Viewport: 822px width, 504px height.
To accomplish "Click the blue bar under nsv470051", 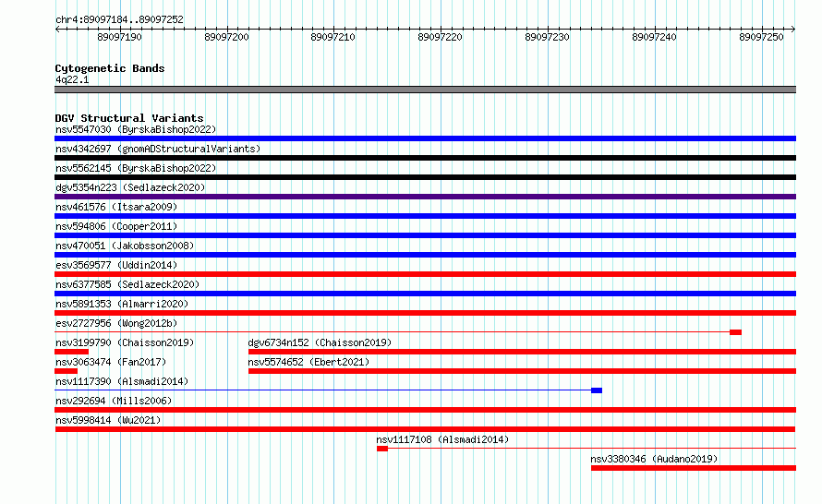I will (425, 255).
